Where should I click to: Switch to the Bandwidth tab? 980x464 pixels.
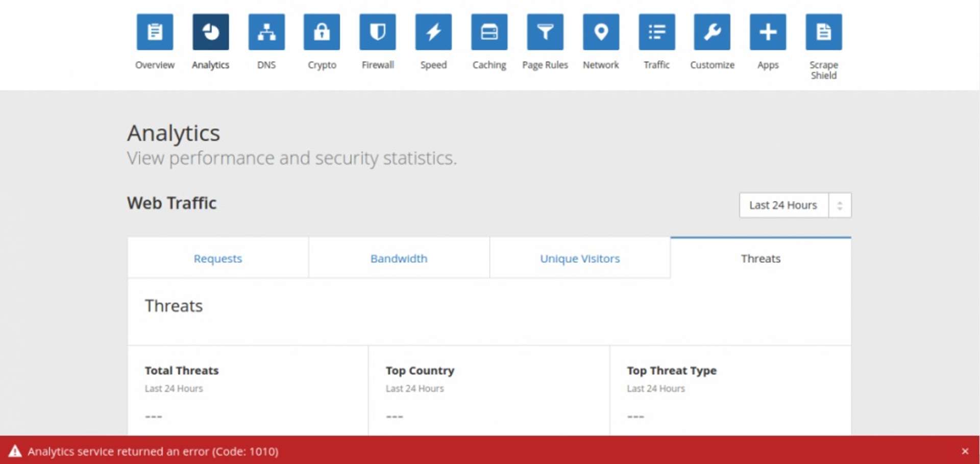399,258
